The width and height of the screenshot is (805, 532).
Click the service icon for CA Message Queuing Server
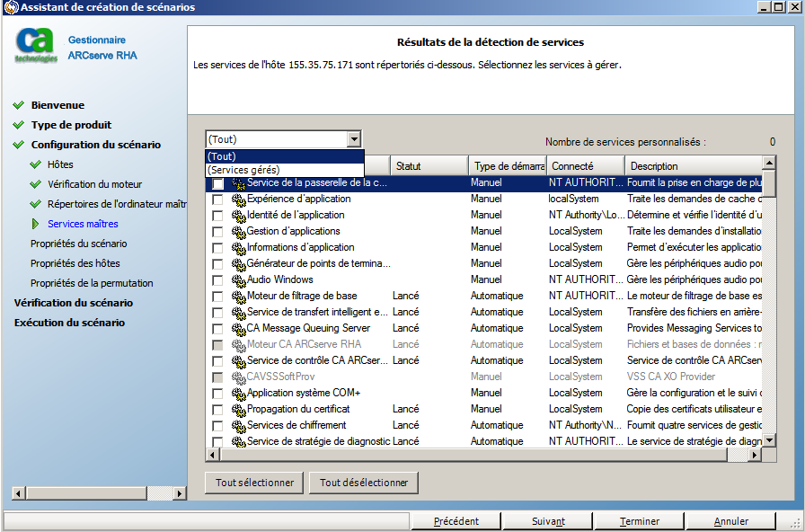point(239,329)
